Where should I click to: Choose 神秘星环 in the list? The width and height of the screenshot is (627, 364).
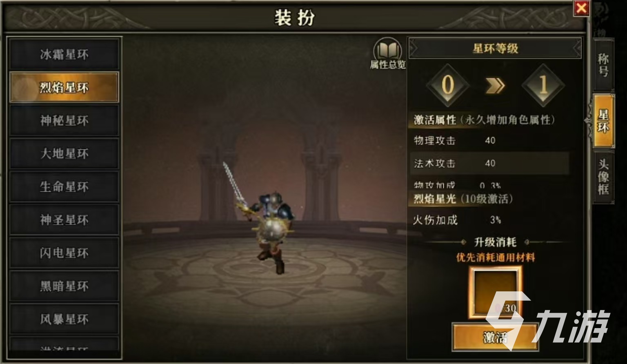pyautogui.click(x=64, y=120)
